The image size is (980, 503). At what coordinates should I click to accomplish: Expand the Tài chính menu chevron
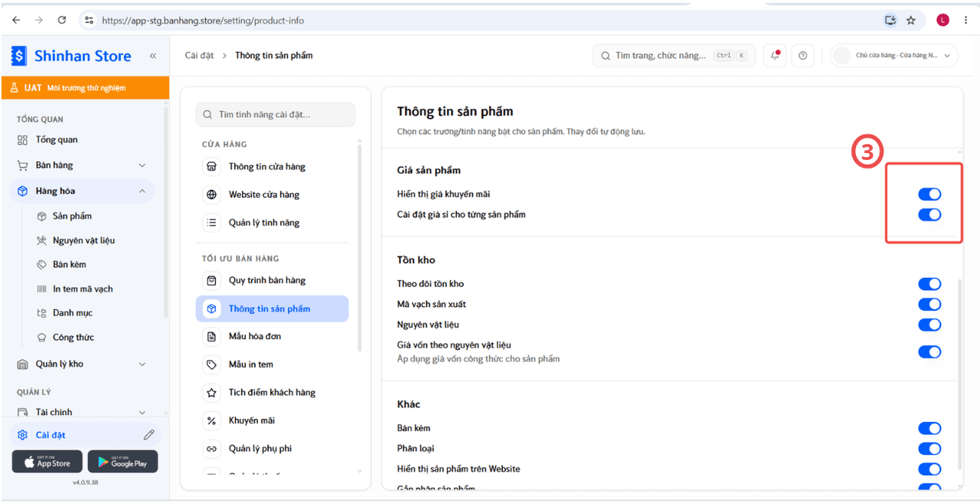(x=142, y=412)
